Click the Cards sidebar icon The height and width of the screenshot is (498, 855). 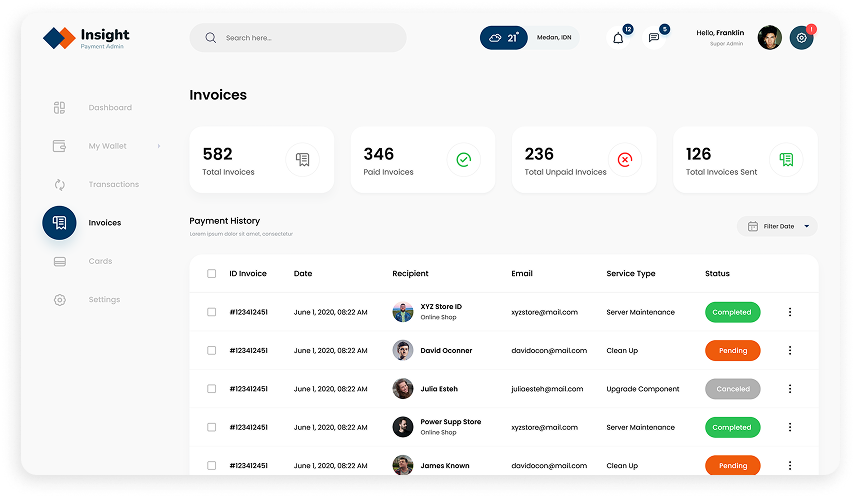pyautogui.click(x=59, y=261)
